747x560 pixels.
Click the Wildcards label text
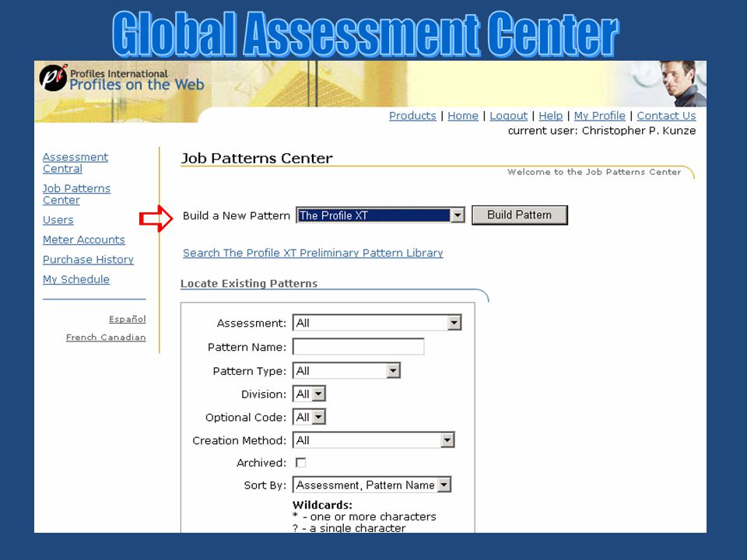322,505
